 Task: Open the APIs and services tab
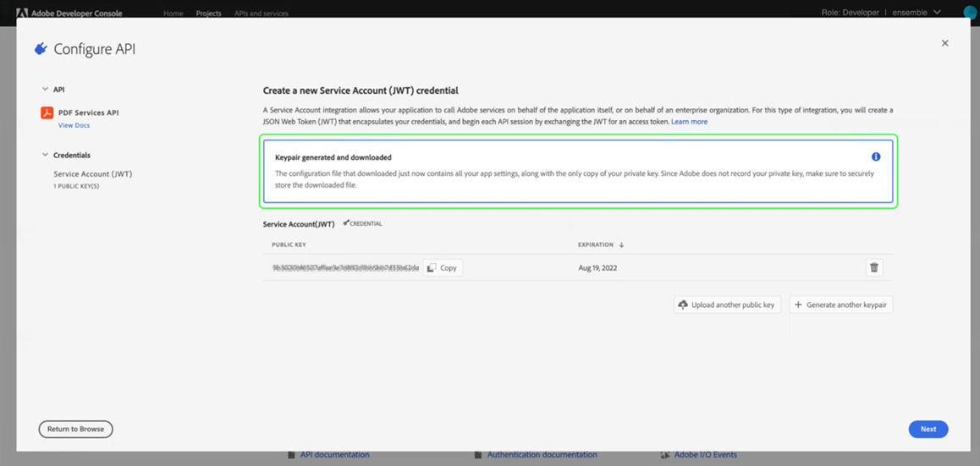click(x=262, y=14)
